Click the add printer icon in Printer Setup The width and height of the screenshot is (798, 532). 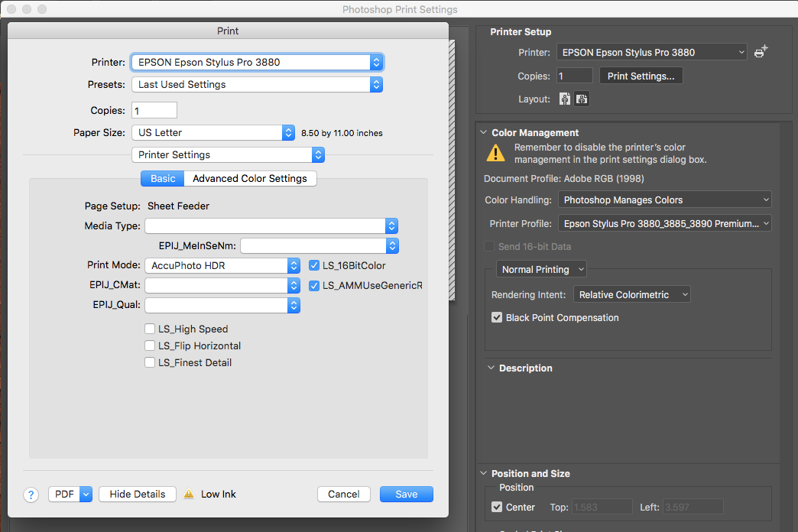[761, 51]
